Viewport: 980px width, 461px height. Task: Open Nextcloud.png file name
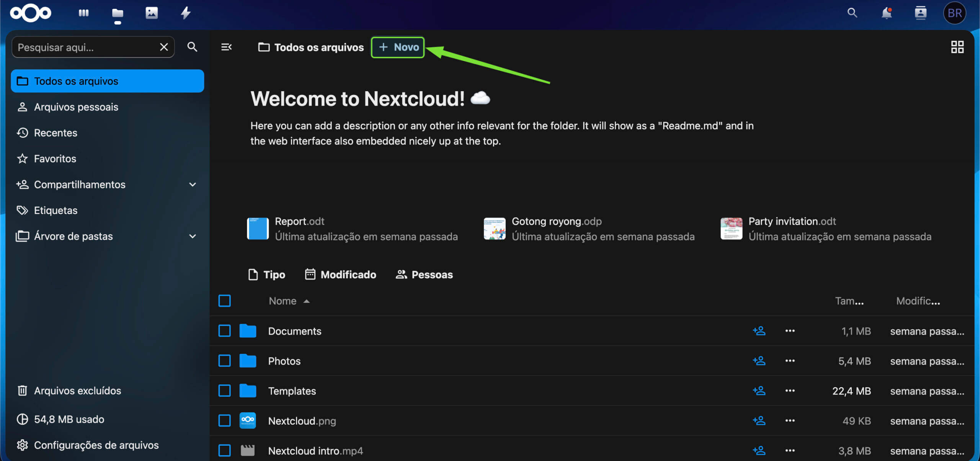pos(302,420)
